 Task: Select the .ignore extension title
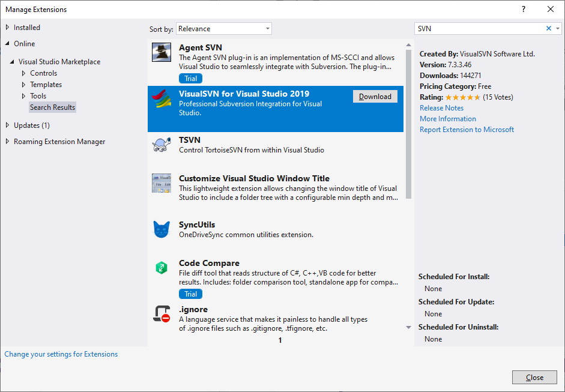point(193,309)
